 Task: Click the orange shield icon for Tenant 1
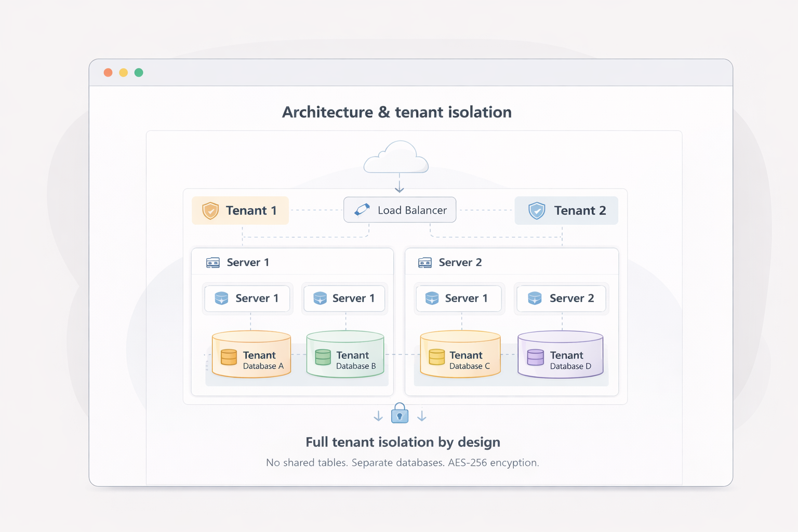[210, 210]
